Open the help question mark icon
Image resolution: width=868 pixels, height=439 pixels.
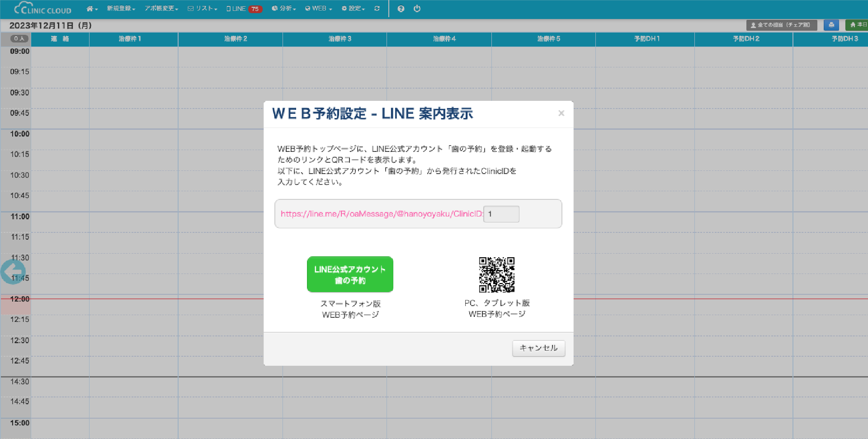[401, 9]
